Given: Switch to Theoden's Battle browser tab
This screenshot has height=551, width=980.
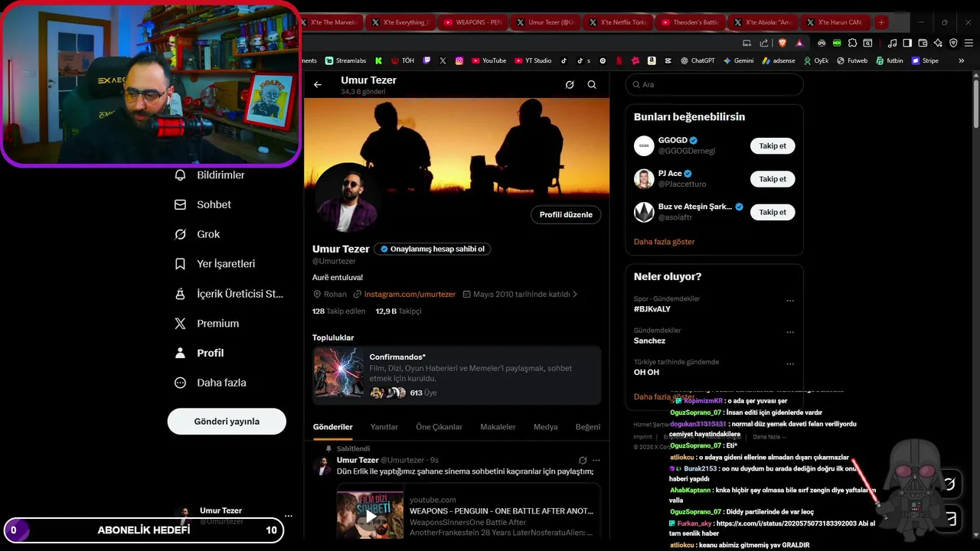Looking at the screenshot, I should click(690, 22).
